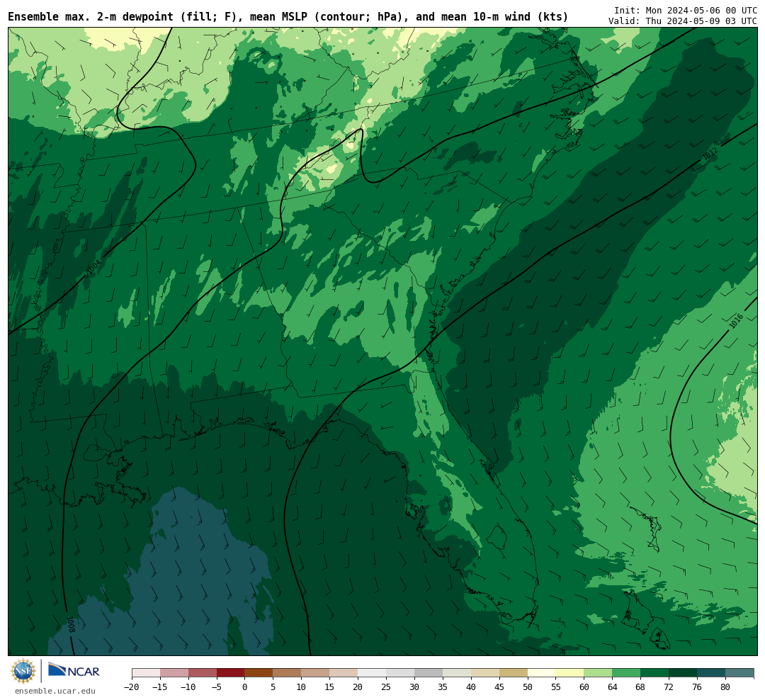Click the colorbar tick label '5'
Screen dimensions: 765x700
click(273, 687)
